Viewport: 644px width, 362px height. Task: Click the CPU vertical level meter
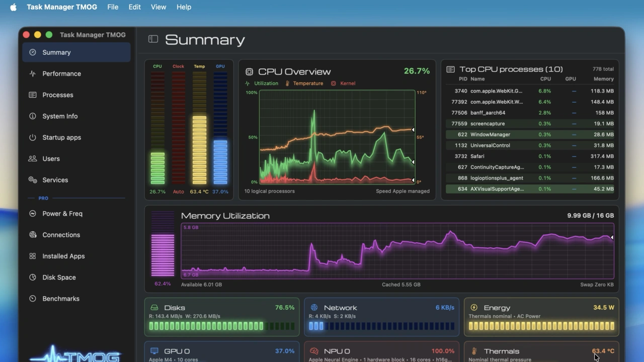tap(157, 128)
